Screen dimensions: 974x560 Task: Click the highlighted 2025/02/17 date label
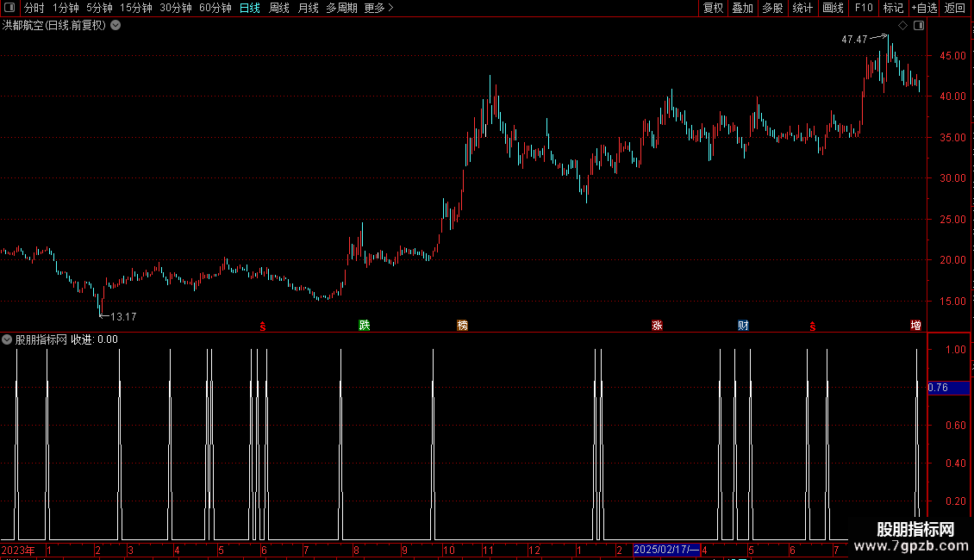click(x=666, y=550)
